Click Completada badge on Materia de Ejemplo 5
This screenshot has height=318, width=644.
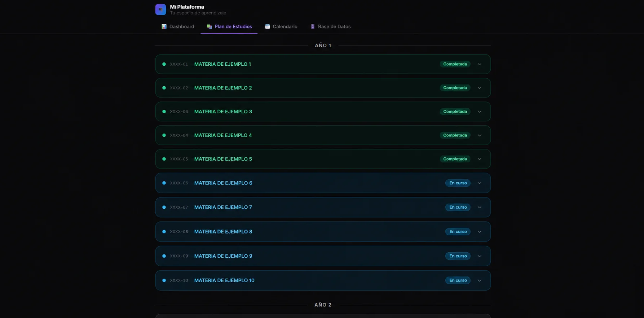(x=455, y=159)
